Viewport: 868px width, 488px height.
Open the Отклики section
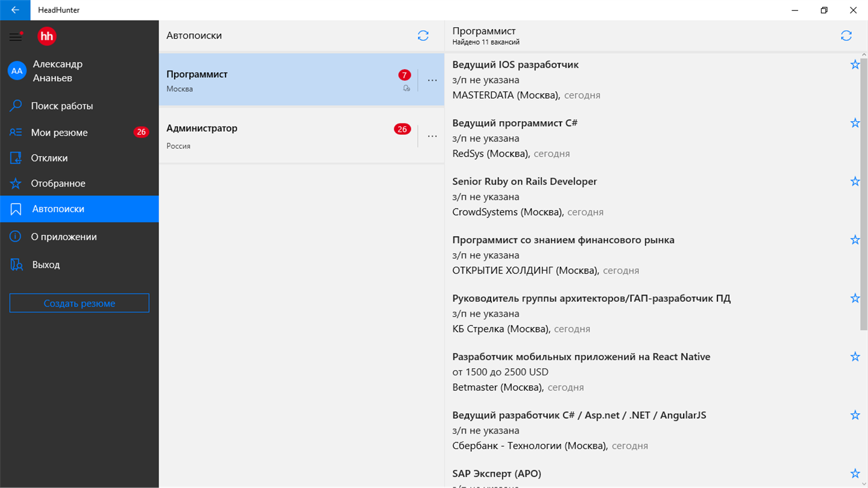(49, 158)
